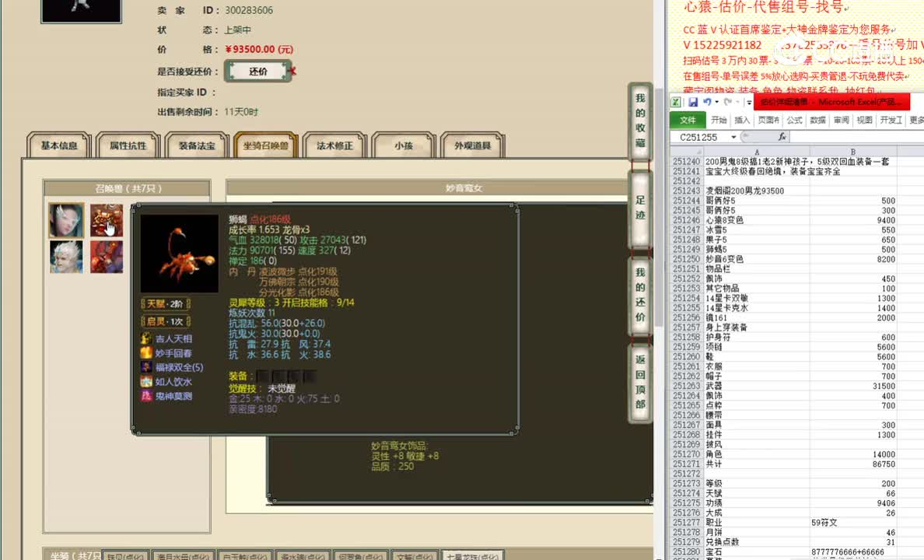Click the 召唤兽 (共7只) panel header

click(128, 189)
